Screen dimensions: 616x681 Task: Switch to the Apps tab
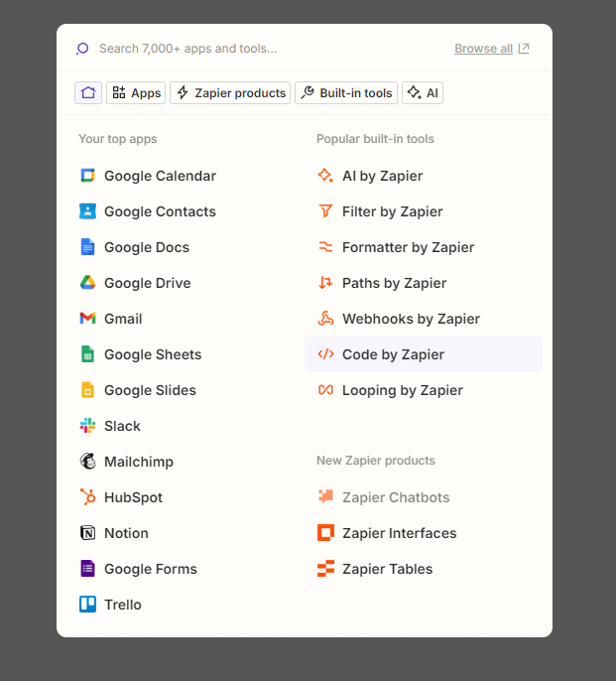point(136,92)
